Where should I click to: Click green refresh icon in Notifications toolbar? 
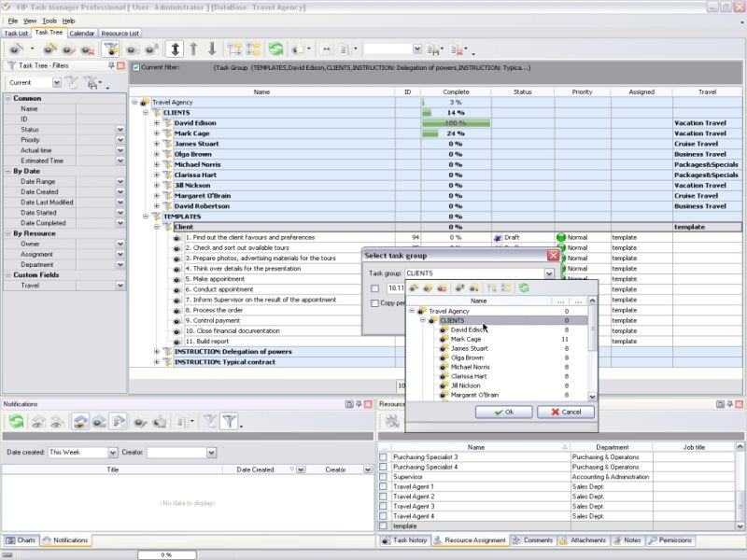coord(16,422)
